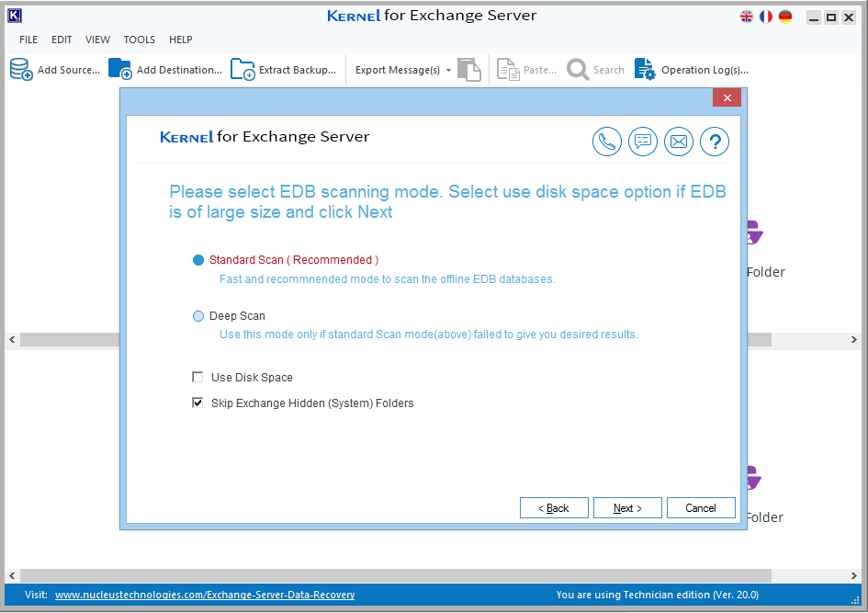Click the Search magnifier icon
Image resolution: width=868 pixels, height=613 pixels.
[x=578, y=70]
